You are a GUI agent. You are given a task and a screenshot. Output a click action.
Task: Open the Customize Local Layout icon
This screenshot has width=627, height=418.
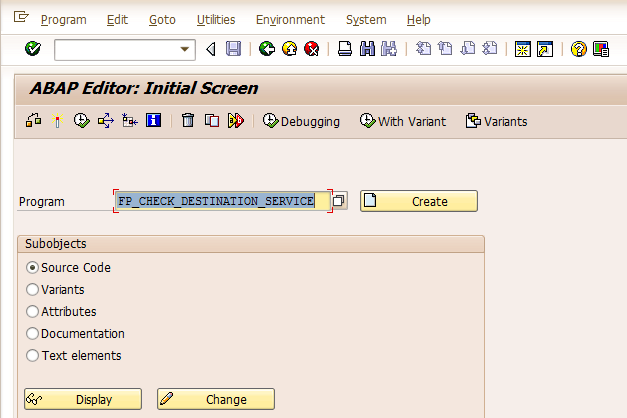point(601,49)
